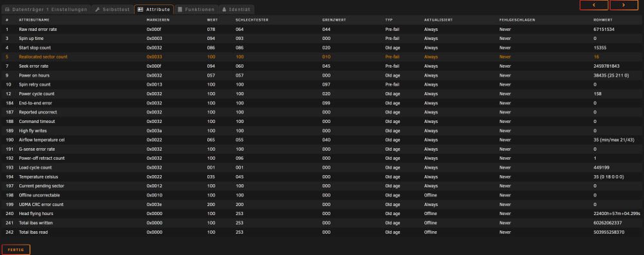Click flag 0x003e in UDMA CRC row
Viewport: 644px width, 255px height.
(x=155, y=204)
